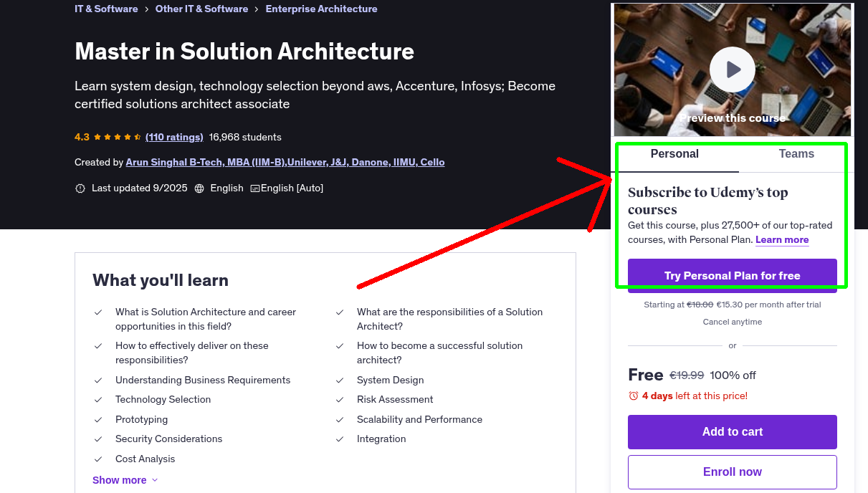This screenshot has width=868, height=493.
Task: Click the Enroll now button
Action: click(x=732, y=472)
